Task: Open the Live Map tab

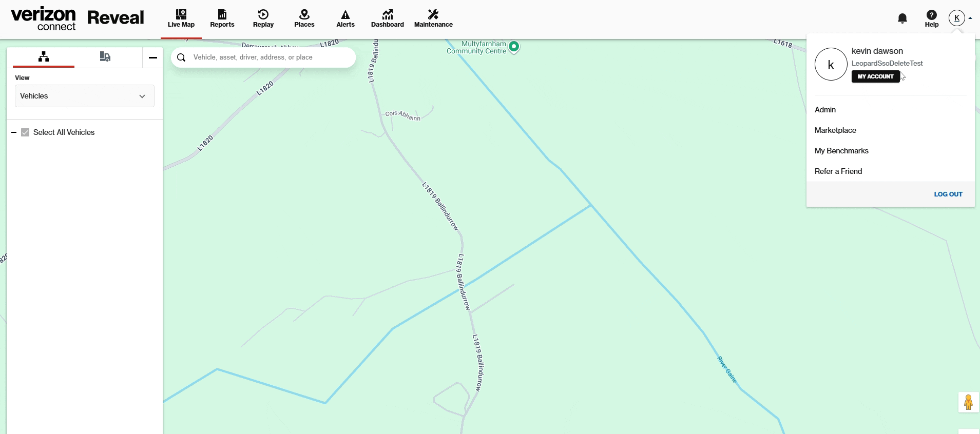Action: (181, 19)
